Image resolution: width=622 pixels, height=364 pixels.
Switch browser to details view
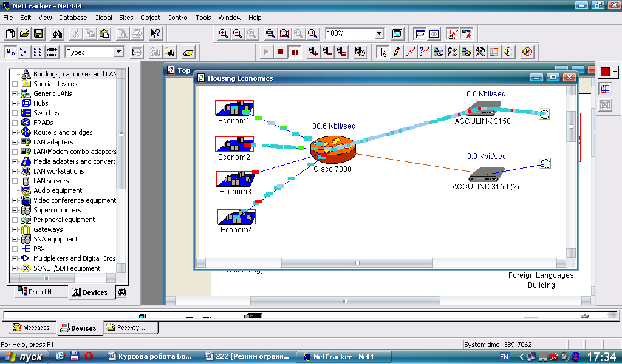(x=52, y=52)
